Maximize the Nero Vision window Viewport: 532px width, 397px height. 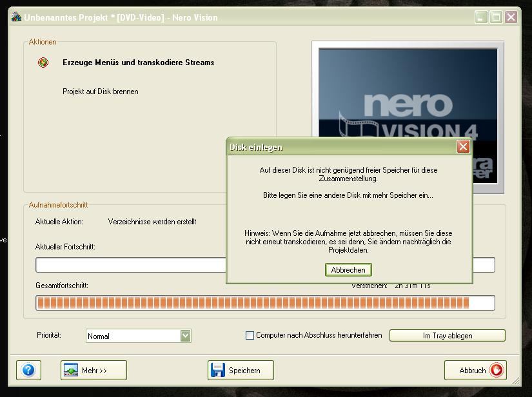pyautogui.click(x=496, y=17)
